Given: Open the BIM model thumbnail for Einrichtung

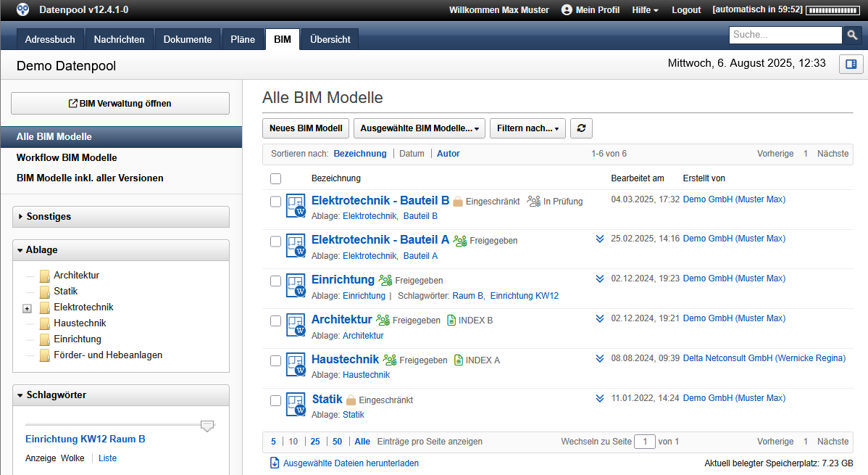Looking at the screenshot, I should click(296, 285).
